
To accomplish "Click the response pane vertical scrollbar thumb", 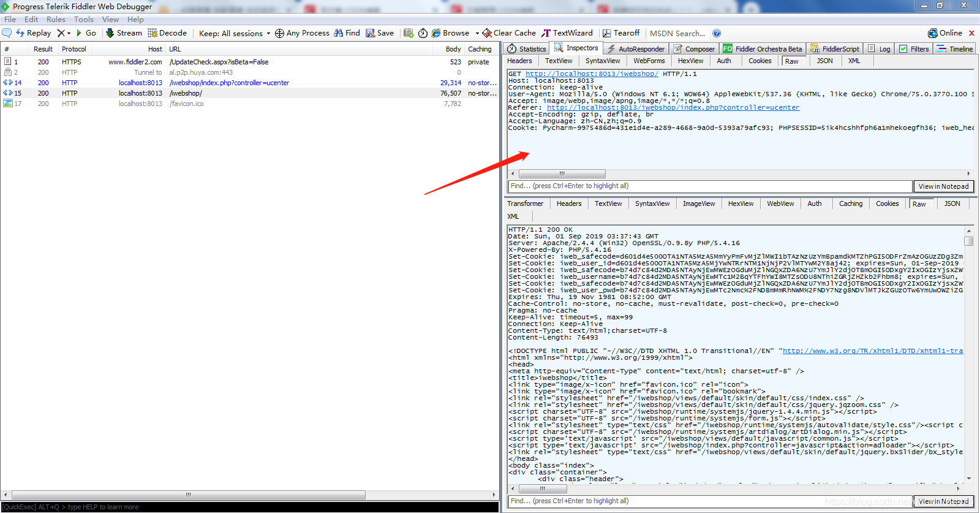I will click(968, 241).
